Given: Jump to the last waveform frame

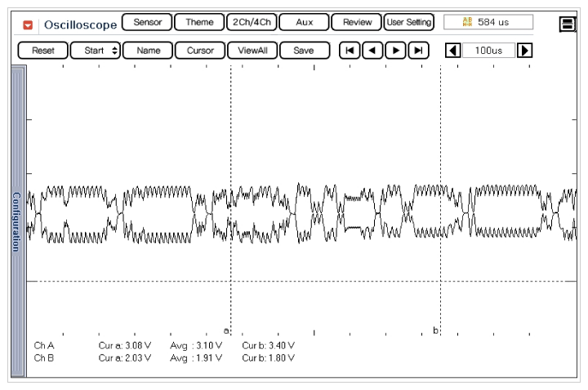Looking at the screenshot, I should coord(418,51).
